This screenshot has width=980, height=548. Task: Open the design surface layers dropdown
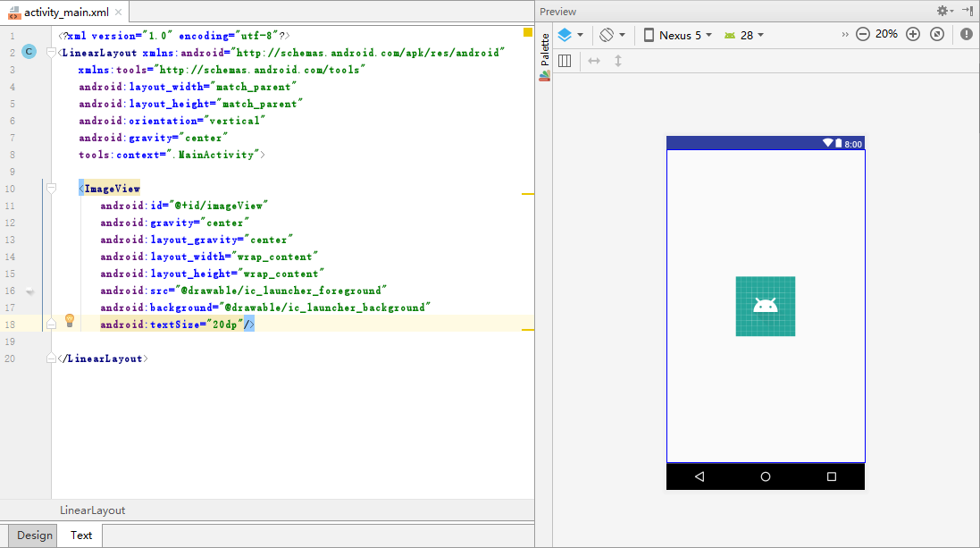[570, 35]
